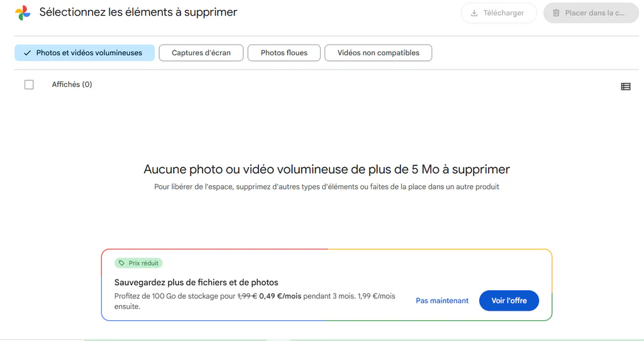Switch to list layout view icon

626,86
